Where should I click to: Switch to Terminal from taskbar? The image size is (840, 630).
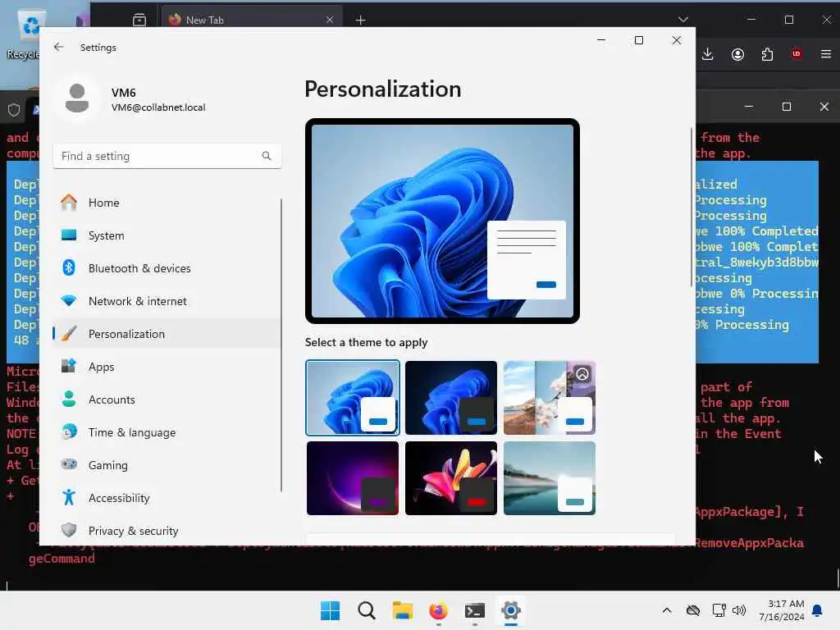point(475,610)
